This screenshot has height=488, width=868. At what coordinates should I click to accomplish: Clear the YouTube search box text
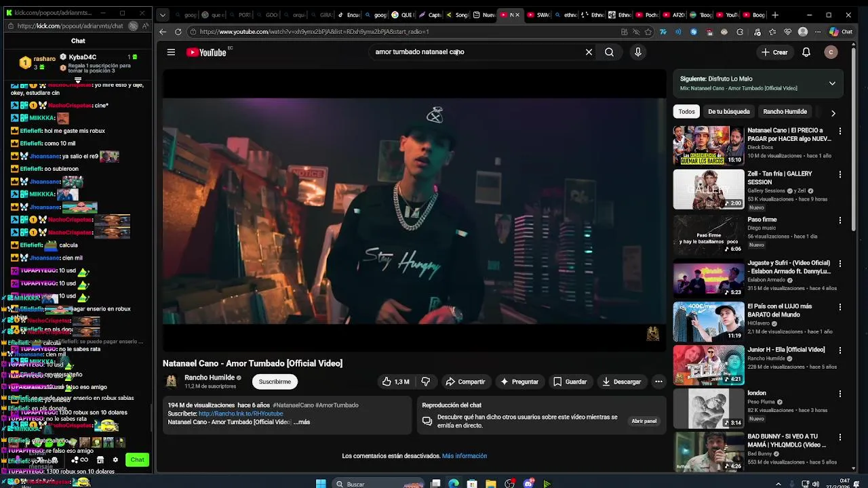(589, 52)
